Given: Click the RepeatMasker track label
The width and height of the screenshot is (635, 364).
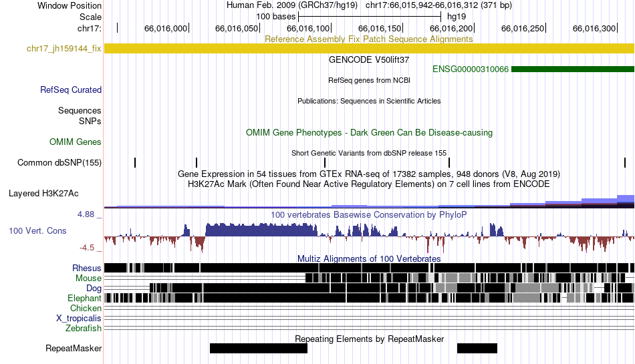Looking at the screenshot, I should [x=74, y=348].
